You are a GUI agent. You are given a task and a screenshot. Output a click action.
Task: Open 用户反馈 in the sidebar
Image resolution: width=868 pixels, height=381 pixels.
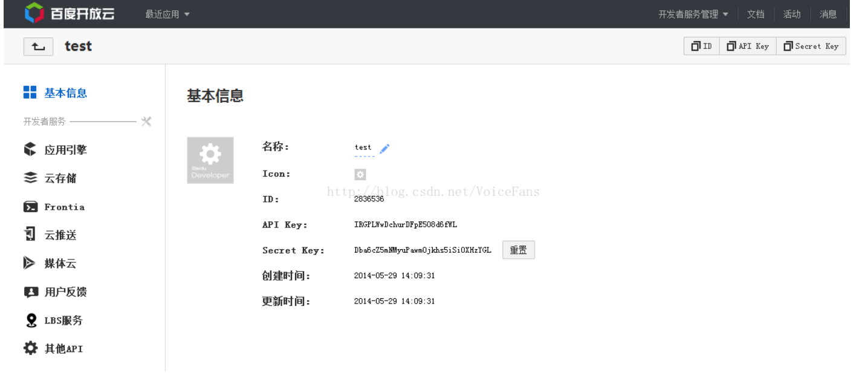point(65,292)
